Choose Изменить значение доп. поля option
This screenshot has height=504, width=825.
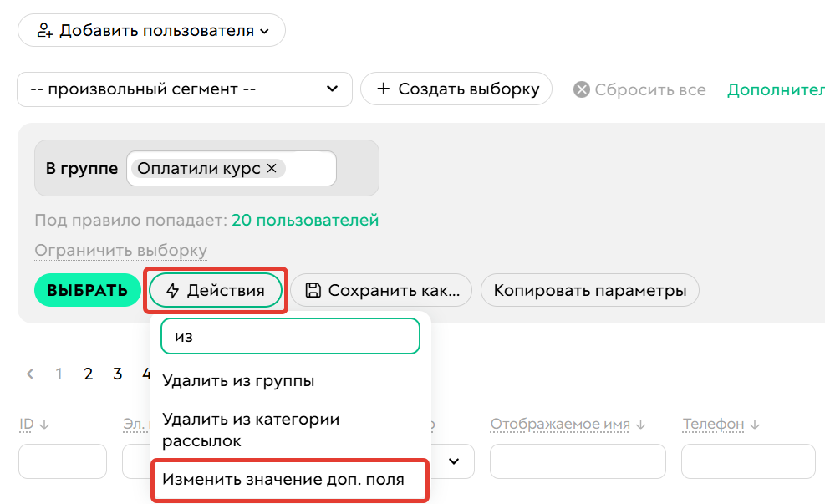289,481
